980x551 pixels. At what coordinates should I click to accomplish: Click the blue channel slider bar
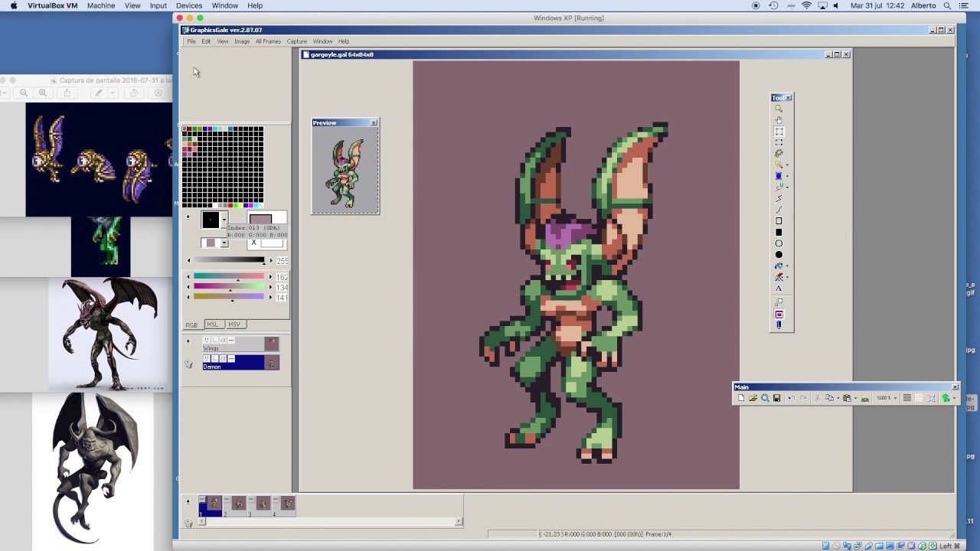pyautogui.click(x=229, y=296)
